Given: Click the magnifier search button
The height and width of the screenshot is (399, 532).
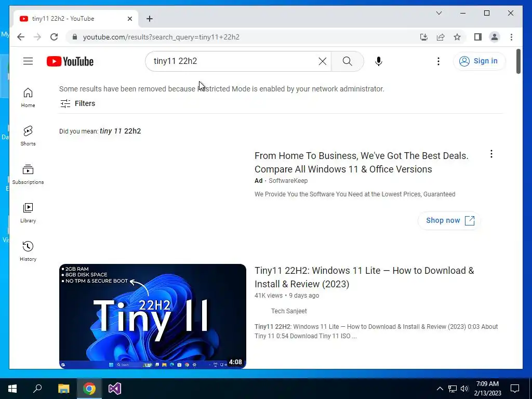Looking at the screenshot, I should tap(347, 61).
